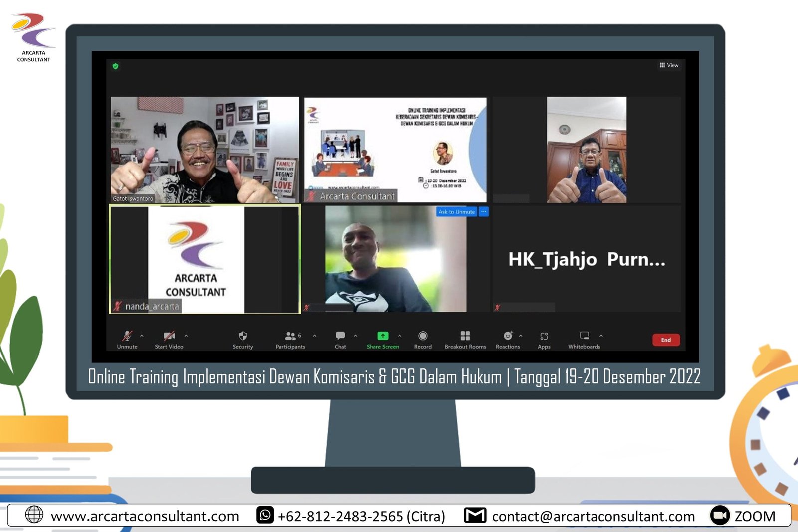Unmute the microphone
Screen dimensions: 798x532
click(x=127, y=336)
